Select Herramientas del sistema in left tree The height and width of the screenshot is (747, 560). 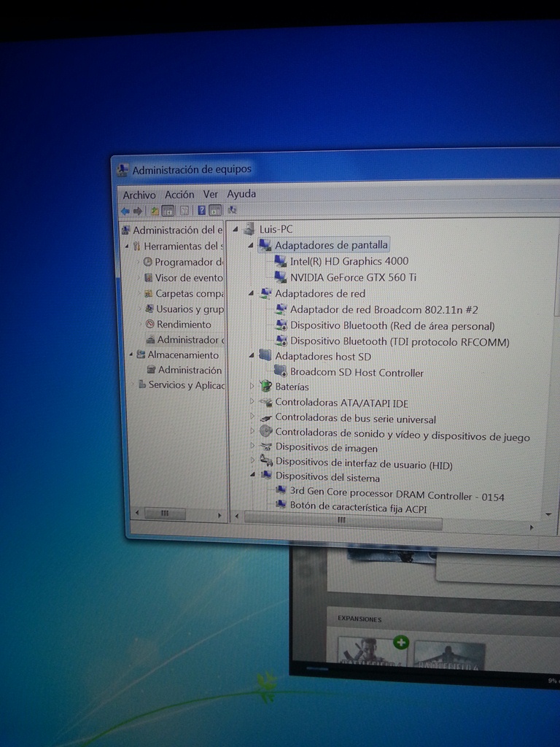pos(183,246)
